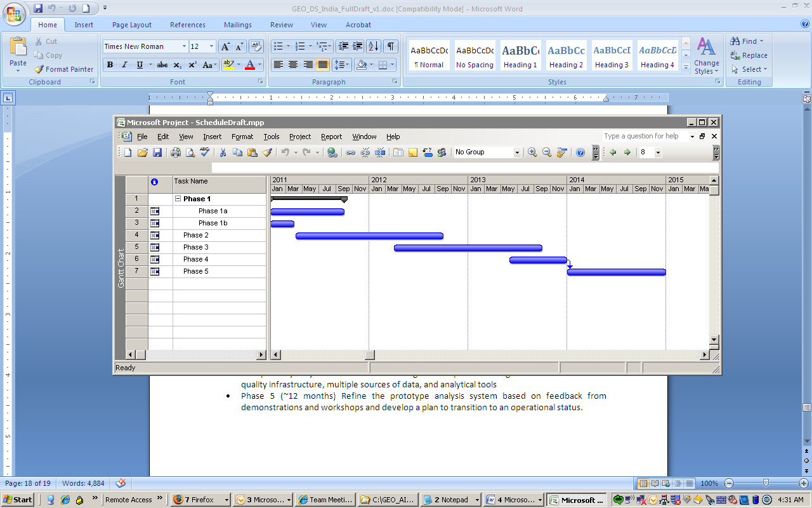Open No Group dropdown in Project
This screenshot has width=812, height=508.
pos(517,152)
